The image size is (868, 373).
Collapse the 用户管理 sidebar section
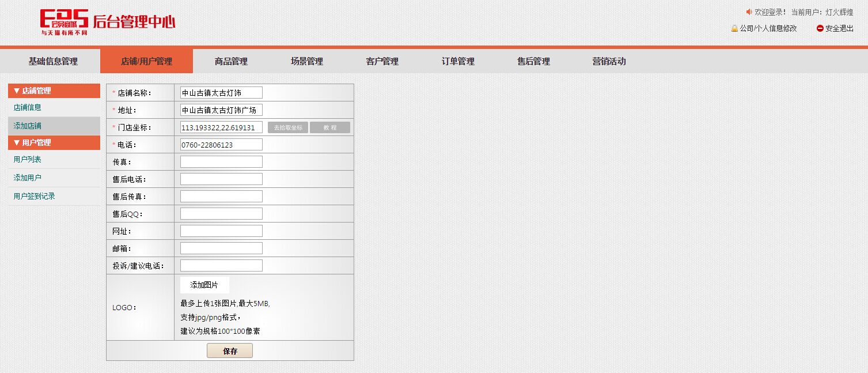click(x=54, y=142)
